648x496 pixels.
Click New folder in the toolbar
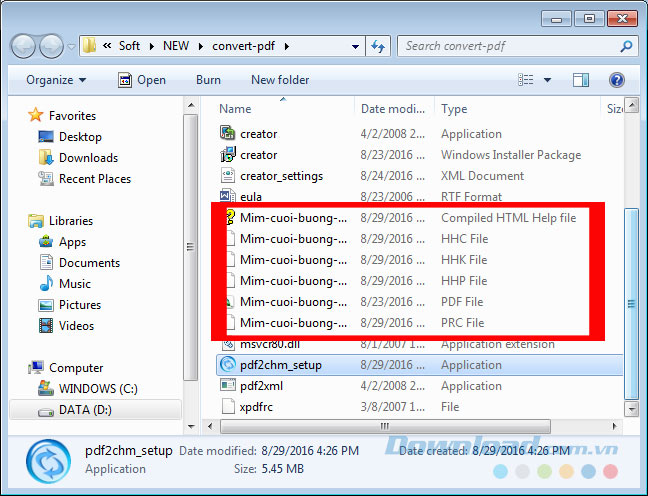pyautogui.click(x=280, y=80)
